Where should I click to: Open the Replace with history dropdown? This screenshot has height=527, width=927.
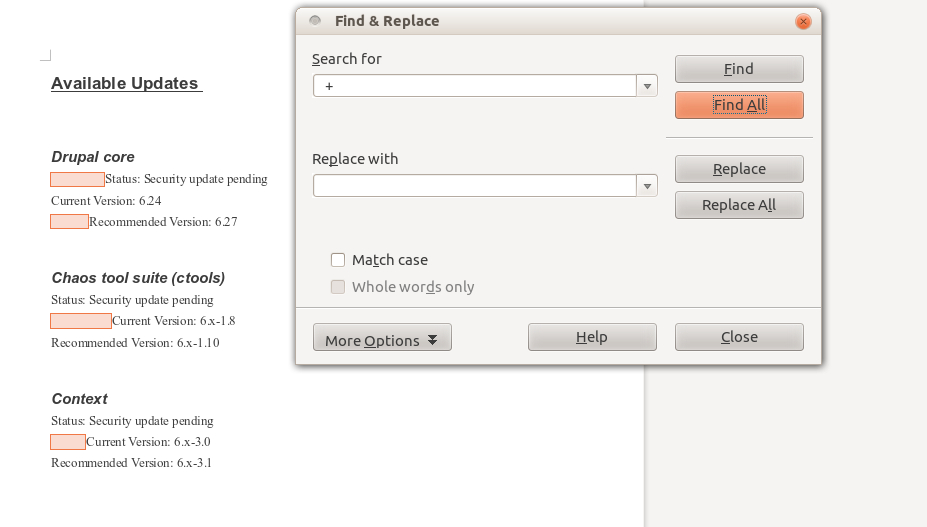(x=648, y=186)
